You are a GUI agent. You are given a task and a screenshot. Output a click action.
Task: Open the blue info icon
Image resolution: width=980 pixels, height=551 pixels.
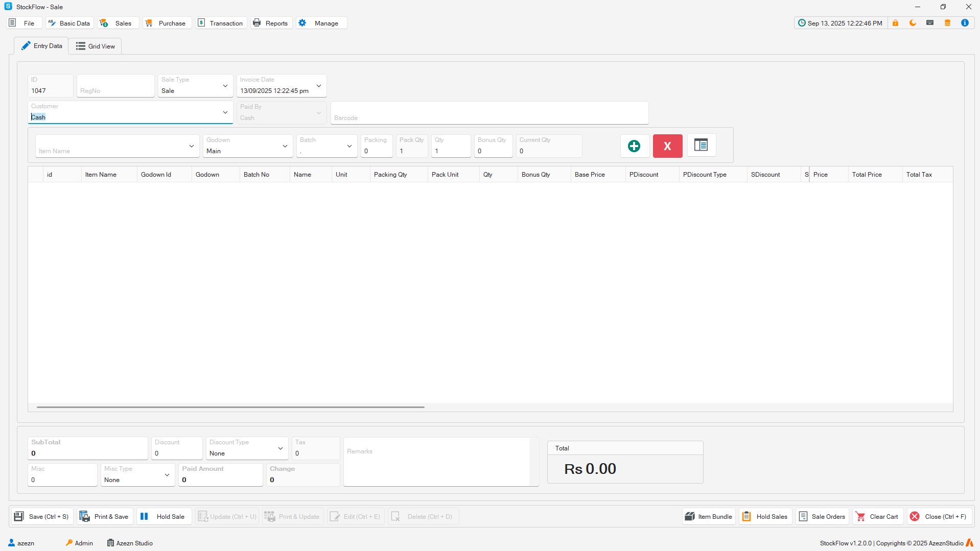click(965, 23)
